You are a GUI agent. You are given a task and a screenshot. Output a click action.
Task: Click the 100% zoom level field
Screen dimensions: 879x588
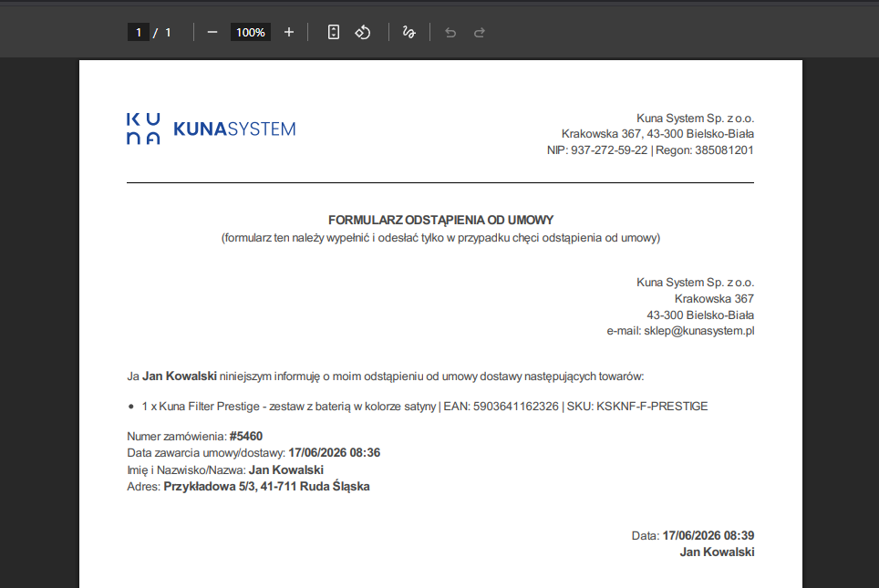(251, 33)
